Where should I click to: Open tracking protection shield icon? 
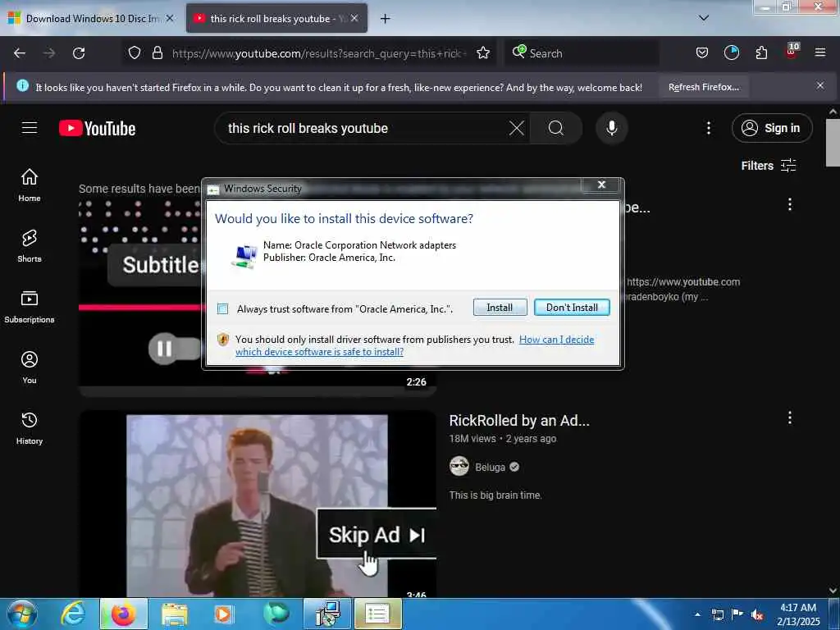tap(135, 52)
